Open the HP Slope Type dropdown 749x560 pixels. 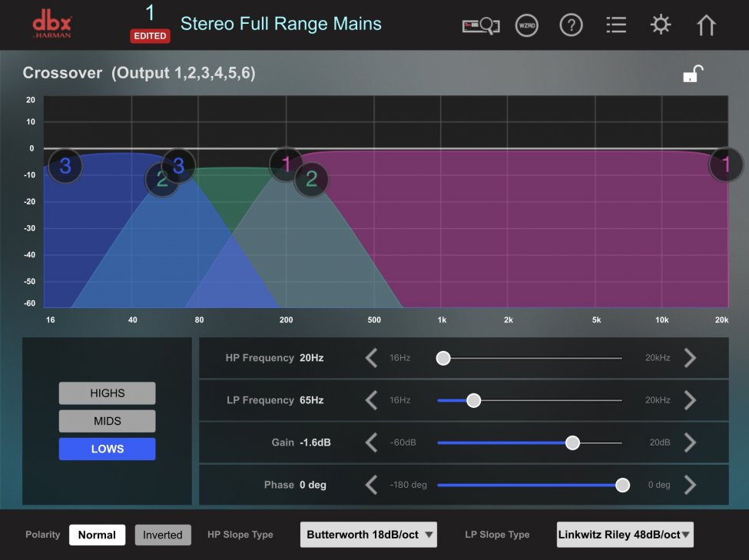coord(368,534)
